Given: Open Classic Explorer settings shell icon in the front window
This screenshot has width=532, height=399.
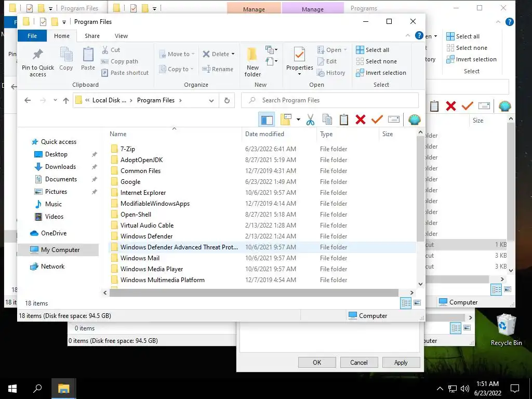Looking at the screenshot, I should point(414,119).
